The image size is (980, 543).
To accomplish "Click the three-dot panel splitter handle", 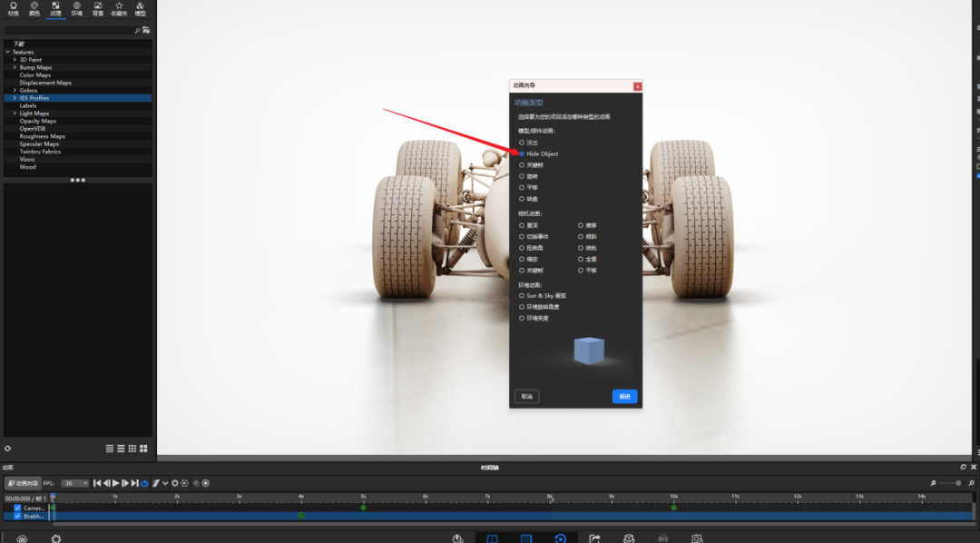I will 77,180.
